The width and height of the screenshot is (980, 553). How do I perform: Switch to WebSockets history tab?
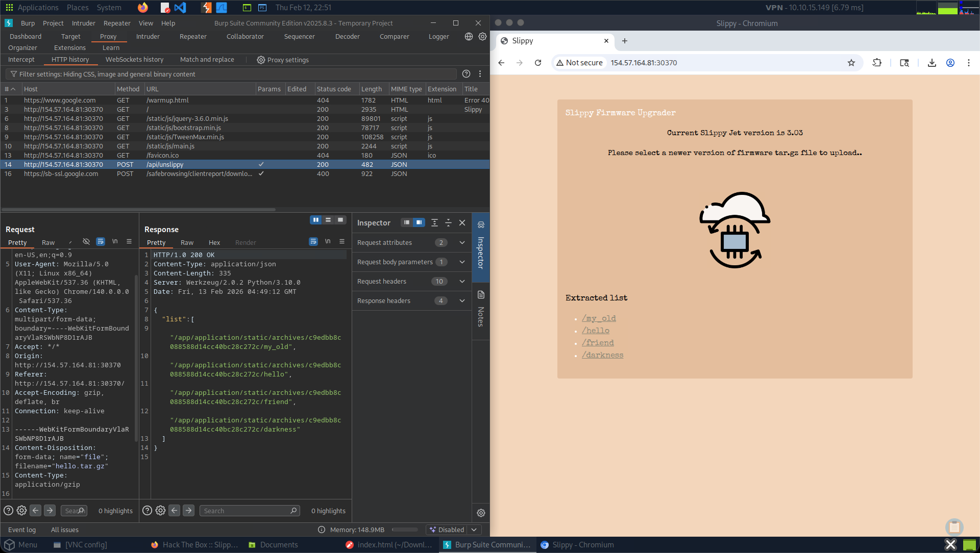[x=134, y=60]
